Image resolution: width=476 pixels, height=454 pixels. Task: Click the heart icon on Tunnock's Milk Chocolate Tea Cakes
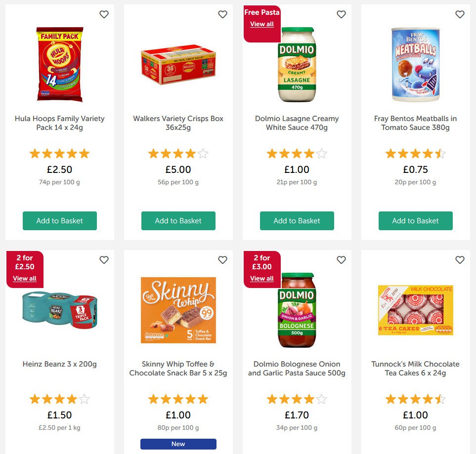point(460,259)
